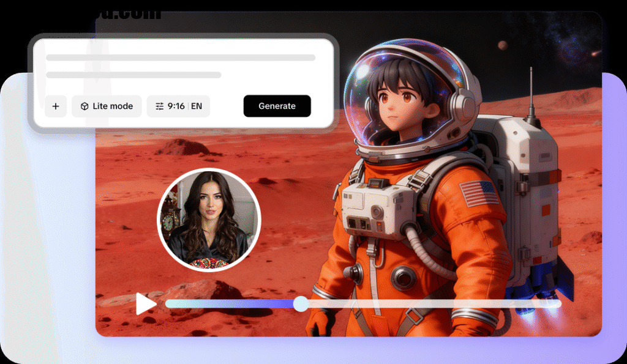
Task: Open the 9:16 aspect ratio option
Action: [176, 106]
